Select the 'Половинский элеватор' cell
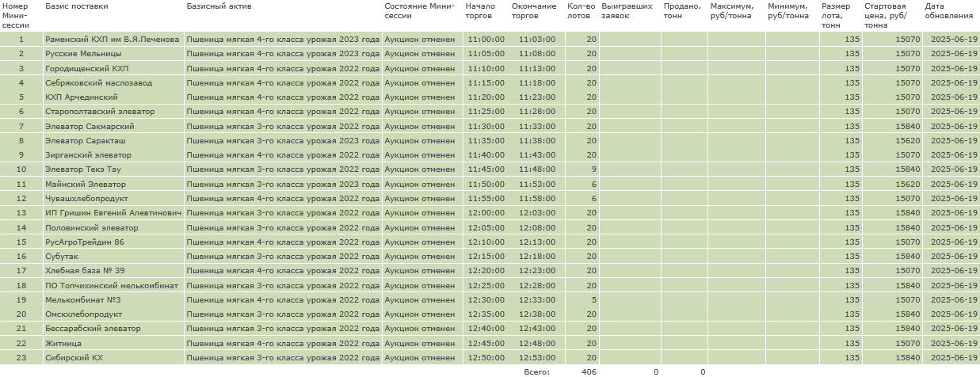The width and height of the screenshot is (980, 377). (x=113, y=227)
